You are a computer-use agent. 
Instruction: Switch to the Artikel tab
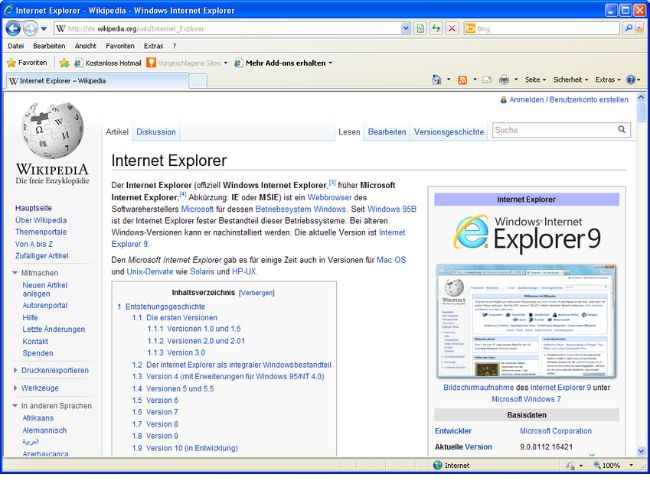pos(117,132)
